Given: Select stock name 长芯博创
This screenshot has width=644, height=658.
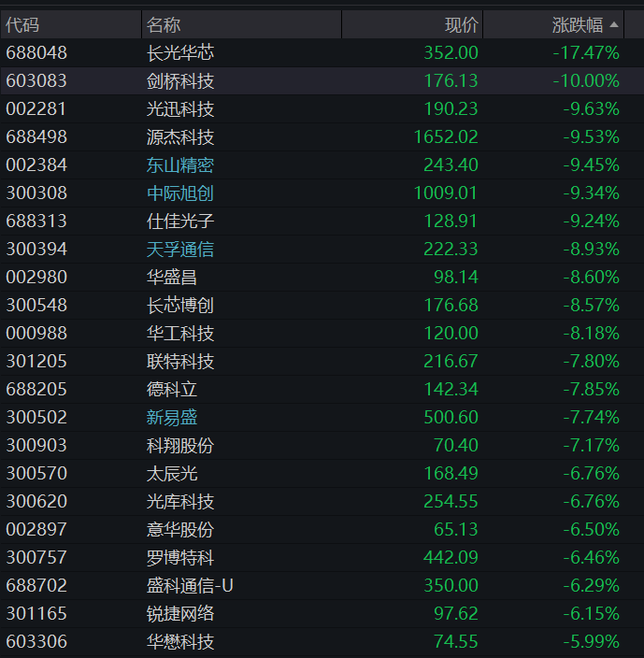Looking at the screenshot, I should click(x=180, y=305).
